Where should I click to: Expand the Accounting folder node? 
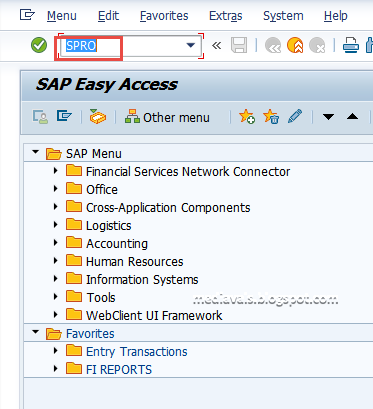click(x=56, y=243)
